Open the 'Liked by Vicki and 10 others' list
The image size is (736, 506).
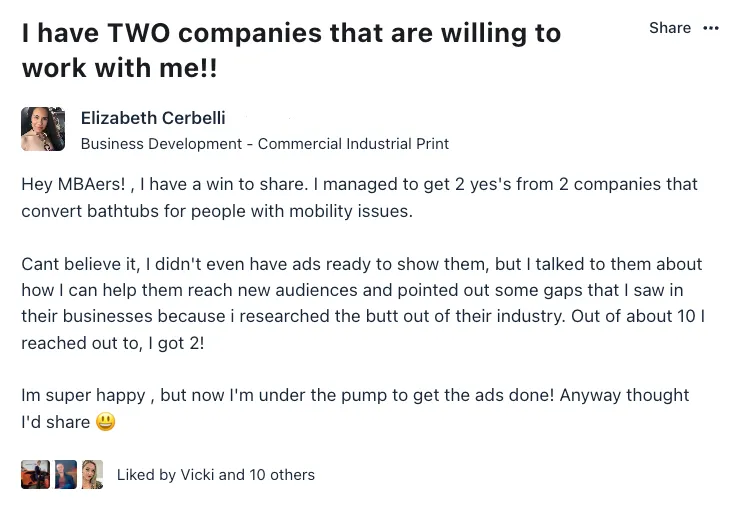point(215,475)
